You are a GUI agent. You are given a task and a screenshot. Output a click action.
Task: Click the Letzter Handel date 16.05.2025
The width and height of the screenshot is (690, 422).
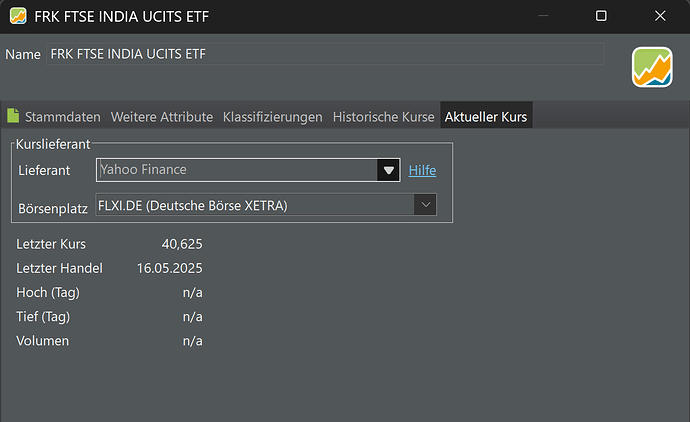coord(169,268)
